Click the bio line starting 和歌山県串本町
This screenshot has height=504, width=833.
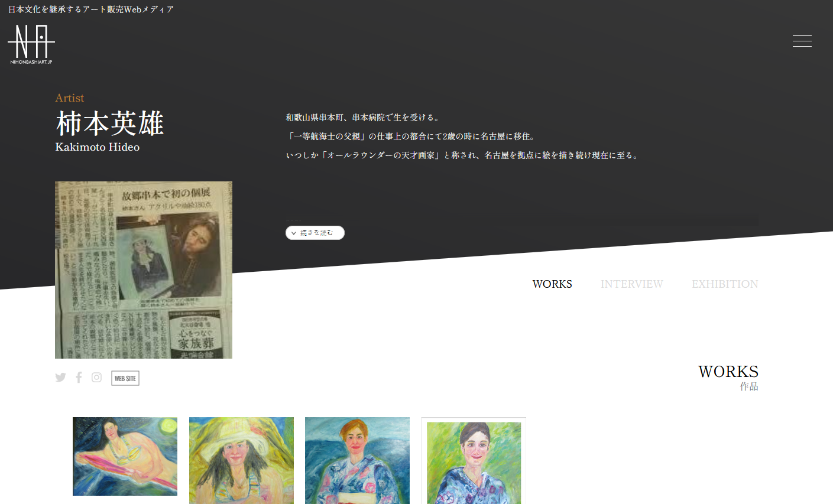tap(362, 118)
